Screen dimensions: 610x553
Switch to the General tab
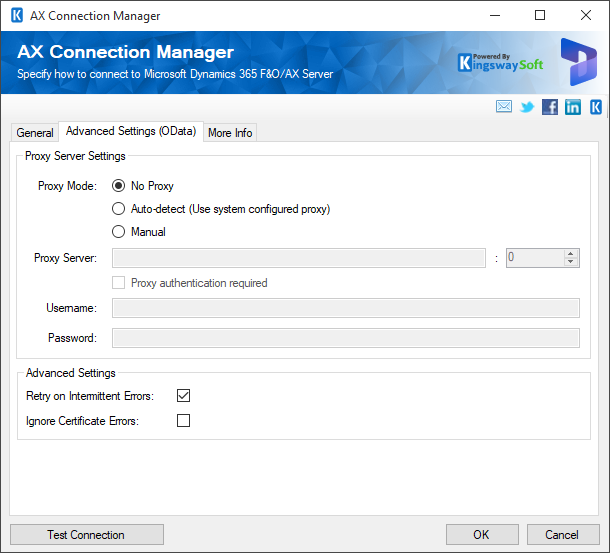point(35,133)
